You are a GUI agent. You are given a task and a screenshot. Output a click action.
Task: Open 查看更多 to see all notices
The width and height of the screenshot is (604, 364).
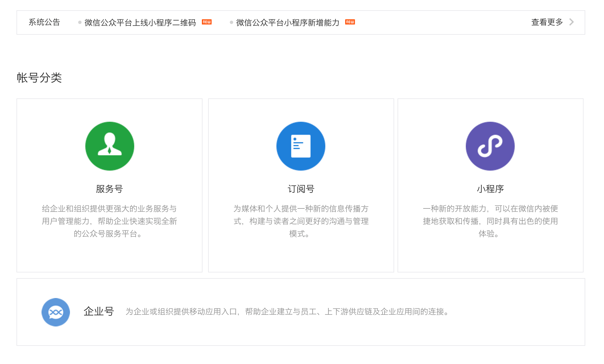coord(546,22)
